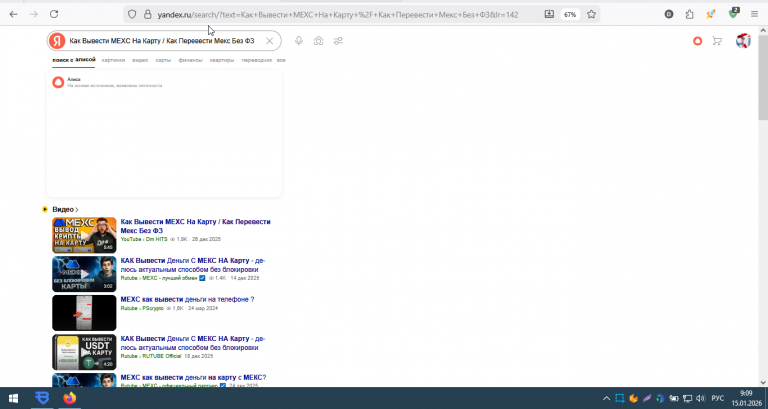Screen dimensions: 768x409
Task: Open the Firefox hamburger menu
Action: (754, 14)
